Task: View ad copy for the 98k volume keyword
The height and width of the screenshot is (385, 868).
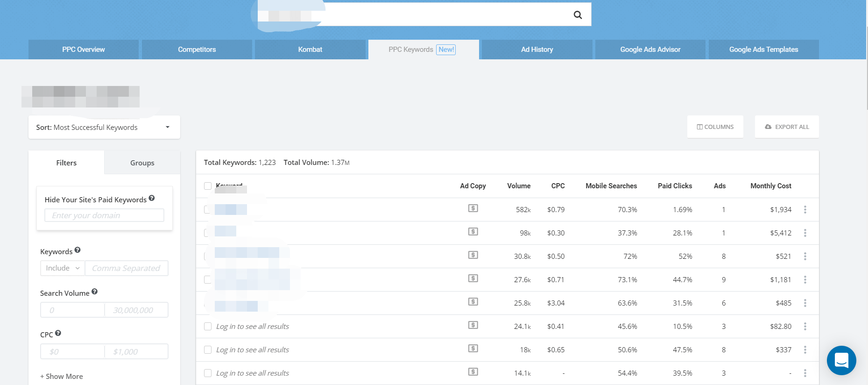Action: coord(473,232)
